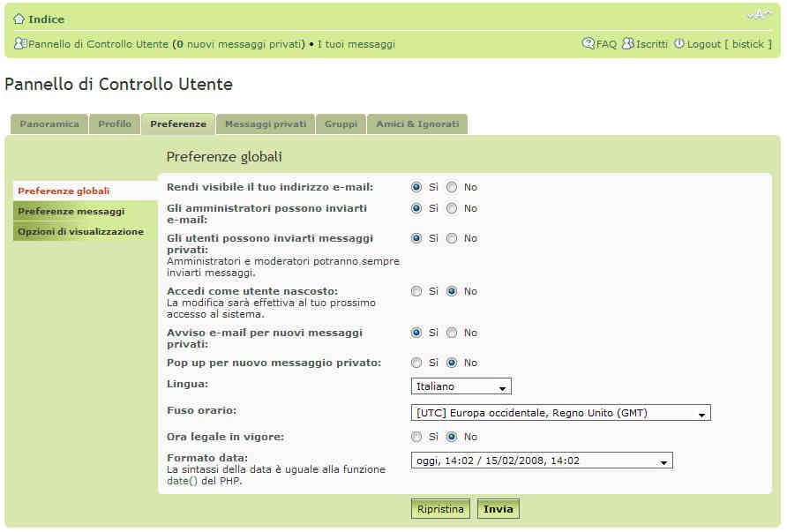
Task: Follow the date() PHP function link
Action: click(182, 481)
